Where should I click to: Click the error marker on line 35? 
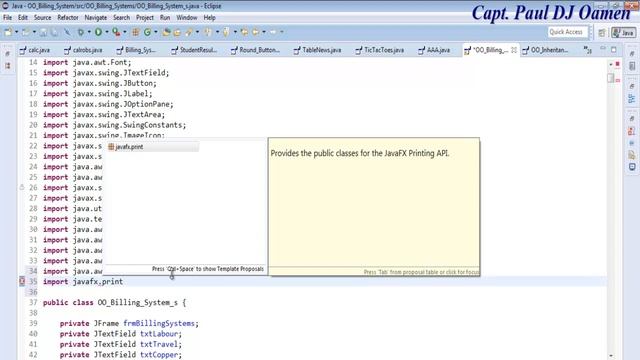coord(22,281)
